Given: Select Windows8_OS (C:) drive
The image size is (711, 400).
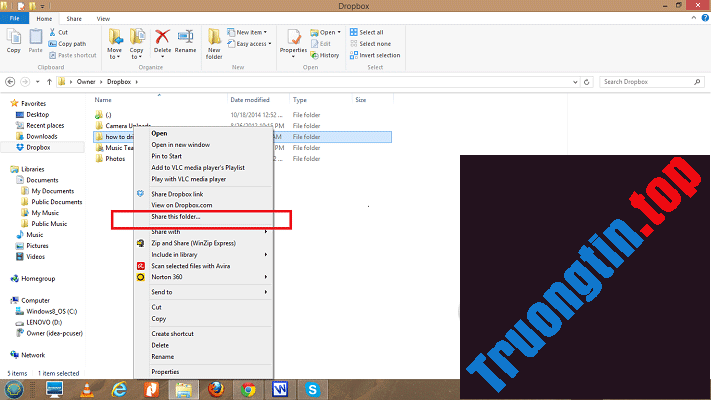Looking at the screenshot, I should click(x=51, y=311).
